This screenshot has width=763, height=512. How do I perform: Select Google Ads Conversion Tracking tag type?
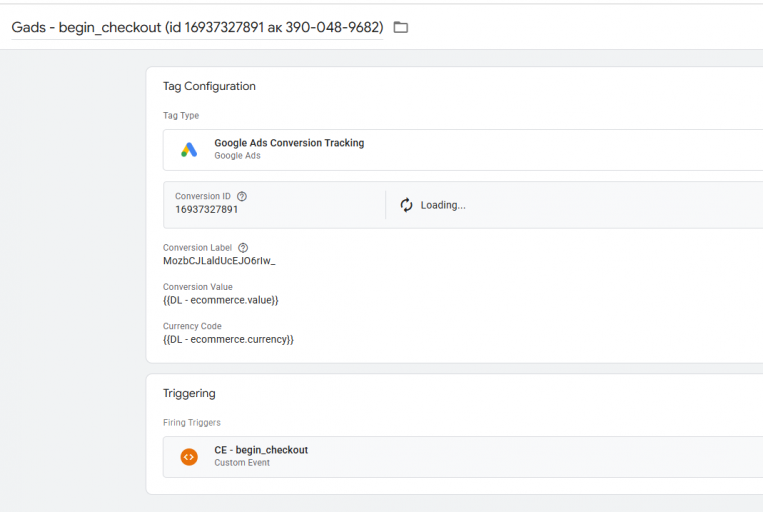point(463,150)
